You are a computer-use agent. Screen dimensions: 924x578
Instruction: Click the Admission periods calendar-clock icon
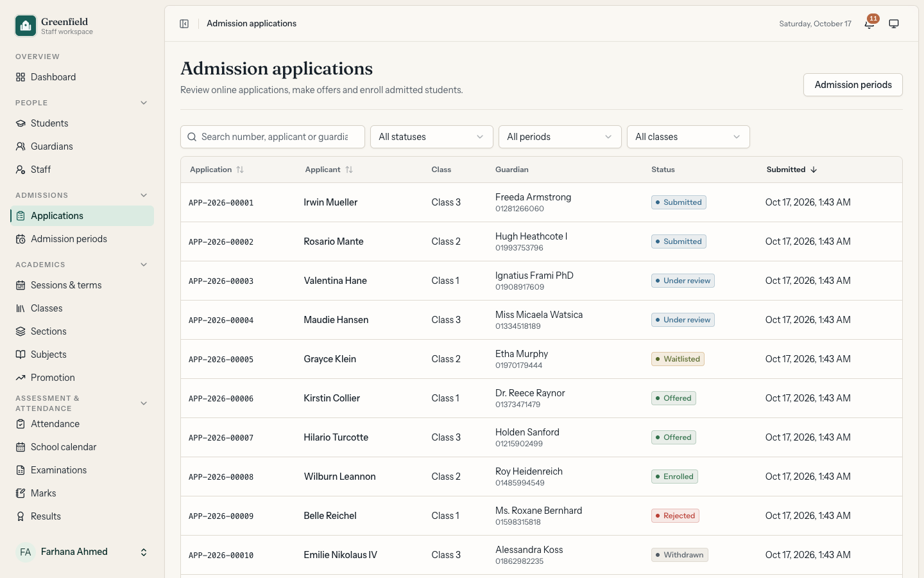(21, 239)
